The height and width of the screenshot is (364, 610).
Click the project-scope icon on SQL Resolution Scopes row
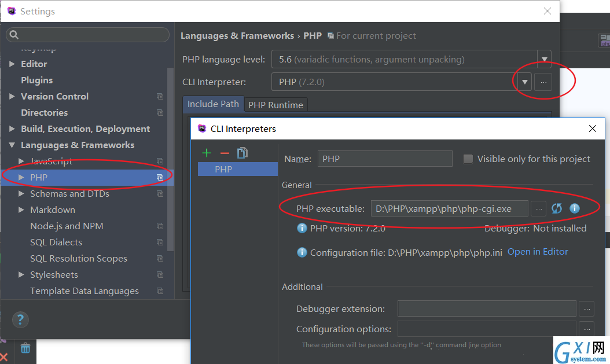(160, 258)
